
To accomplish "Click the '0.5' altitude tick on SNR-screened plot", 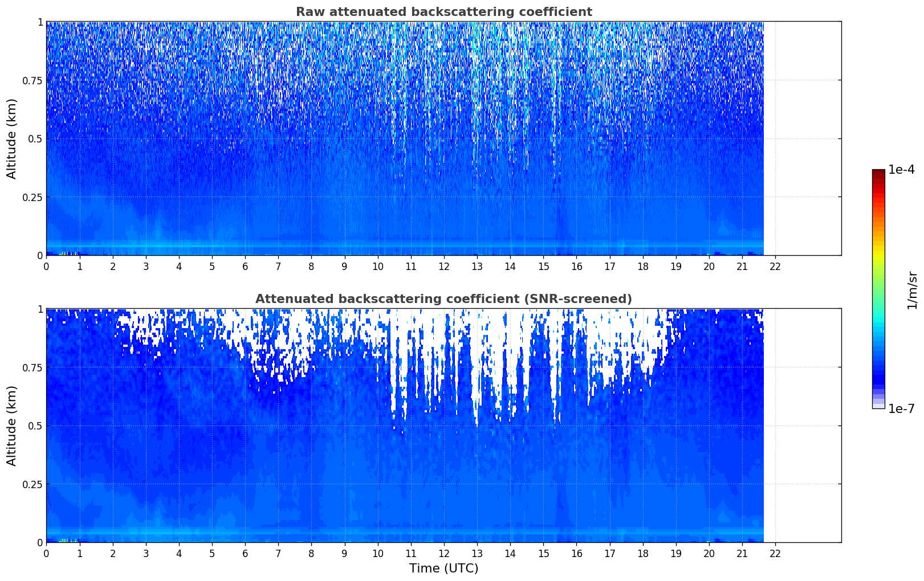I will (35, 425).
